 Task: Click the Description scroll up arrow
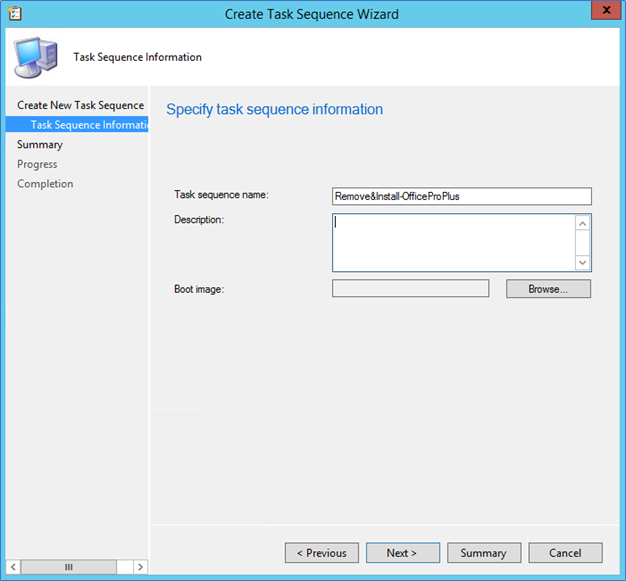[582, 223]
